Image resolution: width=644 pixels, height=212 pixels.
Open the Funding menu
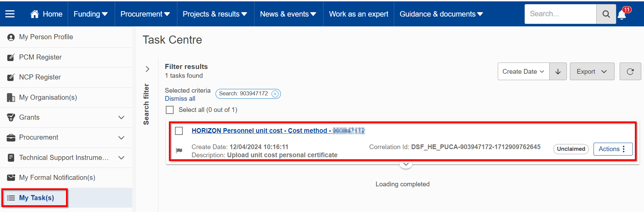click(91, 14)
